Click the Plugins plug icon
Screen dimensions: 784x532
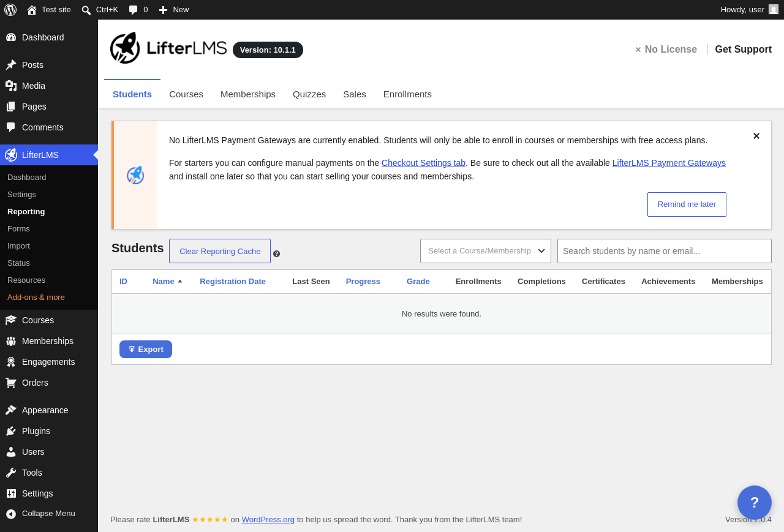(x=11, y=431)
